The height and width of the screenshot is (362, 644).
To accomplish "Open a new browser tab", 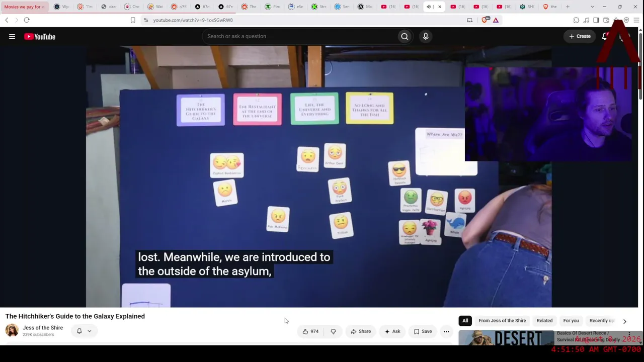I will tap(568, 7).
